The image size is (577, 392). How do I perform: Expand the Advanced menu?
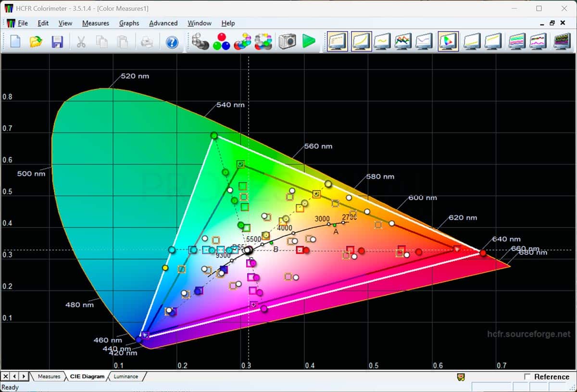(163, 23)
